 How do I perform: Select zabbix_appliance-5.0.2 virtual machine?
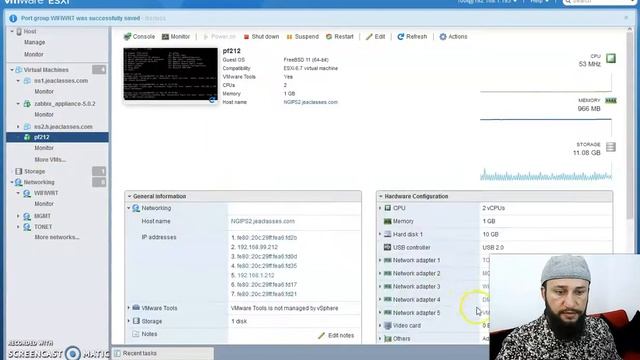pyautogui.click(x=64, y=104)
